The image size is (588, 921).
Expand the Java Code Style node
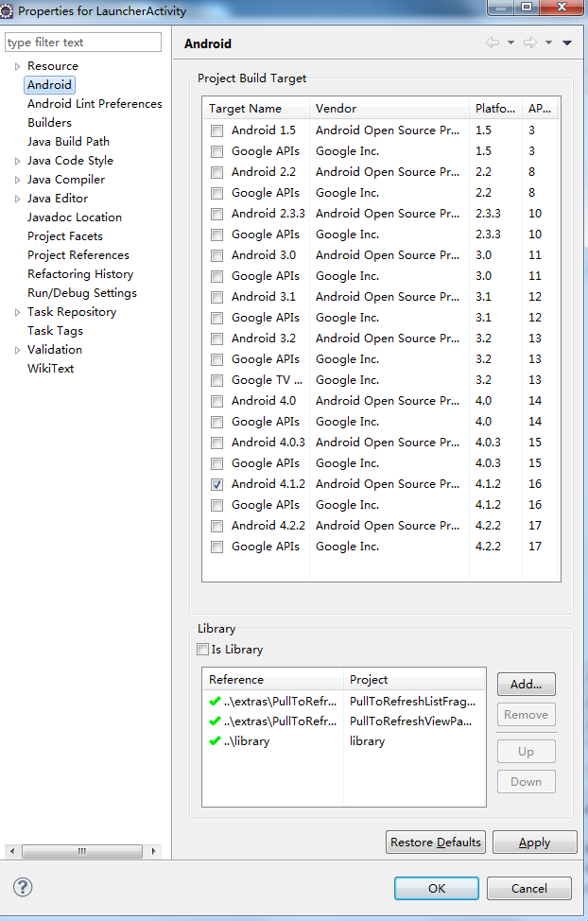pyautogui.click(x=18, y=161)
